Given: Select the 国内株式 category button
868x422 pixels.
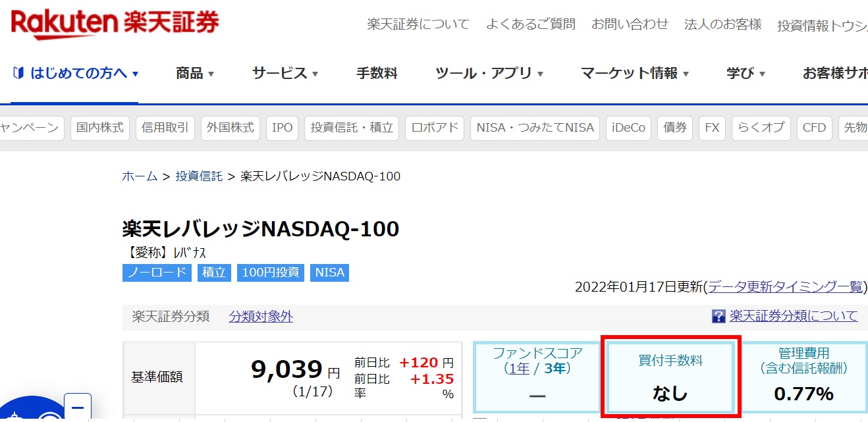Looking at the screenshot, I should click(100, 128).
